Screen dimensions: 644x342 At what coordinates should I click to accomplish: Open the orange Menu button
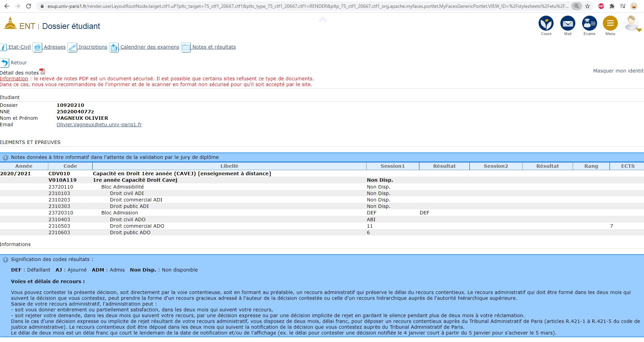[x=610, y=23]
